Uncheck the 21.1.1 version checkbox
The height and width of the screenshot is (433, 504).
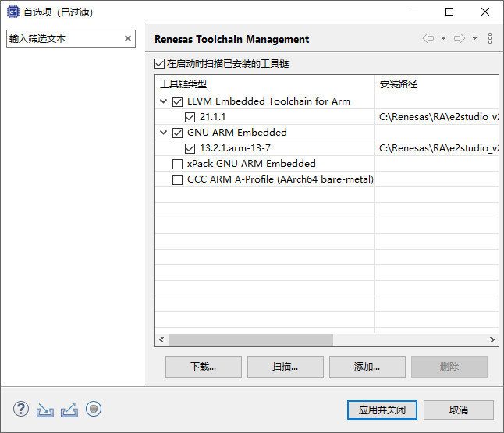click(x=190, y=117)
